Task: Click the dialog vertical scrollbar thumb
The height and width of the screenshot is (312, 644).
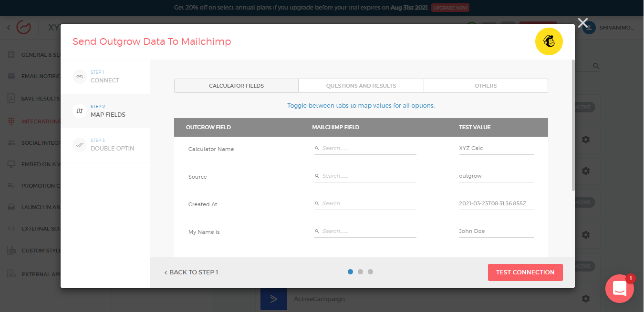Action: [573, 125]
